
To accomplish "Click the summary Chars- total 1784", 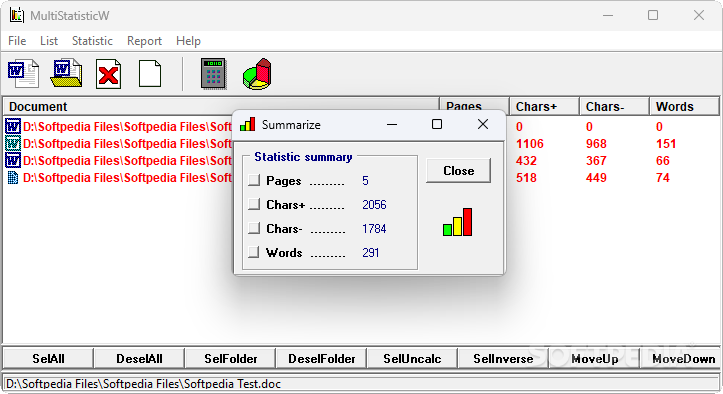I will [x=374, y=228].
